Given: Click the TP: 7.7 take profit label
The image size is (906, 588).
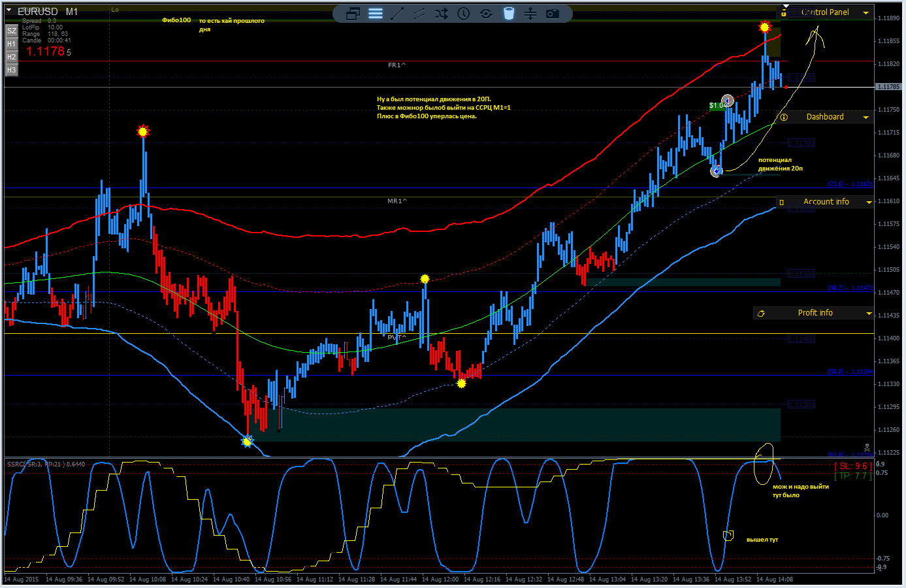Looking at the screenshot, I should [x=852, y=476].
